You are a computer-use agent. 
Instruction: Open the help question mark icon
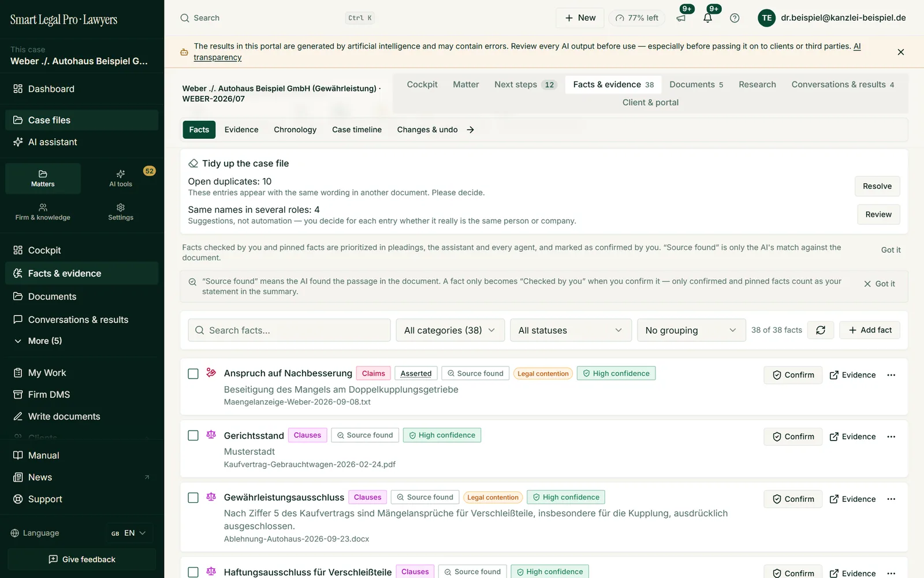pos(735,18)
